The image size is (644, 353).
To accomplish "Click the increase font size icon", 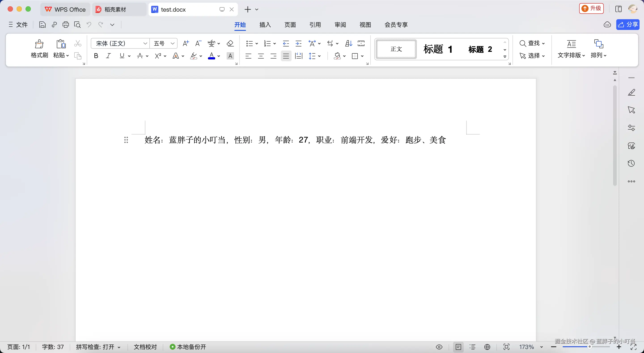I will pos(186,44).
